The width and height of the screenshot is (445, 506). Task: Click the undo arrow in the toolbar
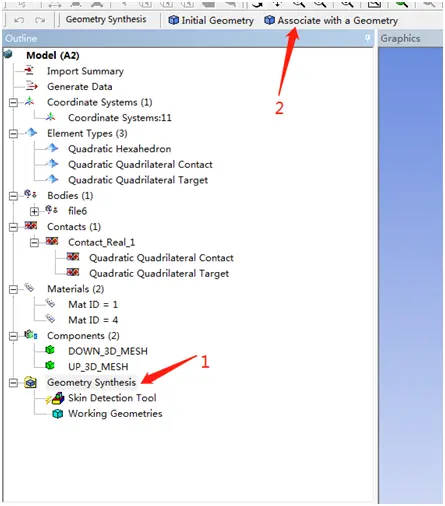click(19, 20)
